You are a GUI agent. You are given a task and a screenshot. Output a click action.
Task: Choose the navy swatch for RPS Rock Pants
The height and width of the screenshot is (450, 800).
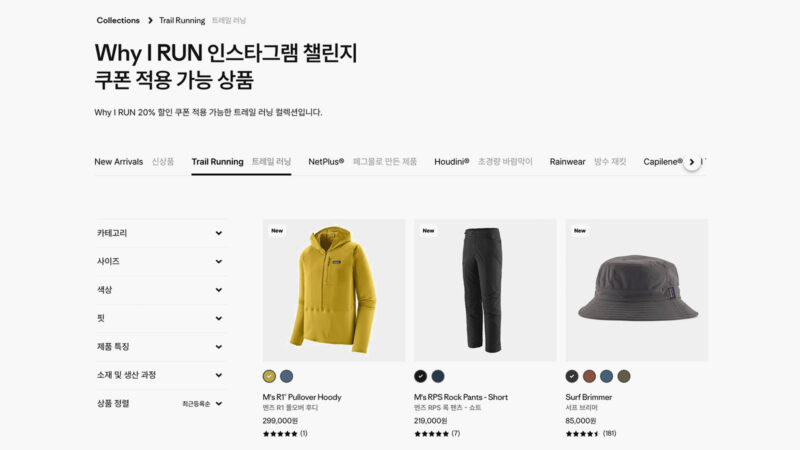point(438,377)
